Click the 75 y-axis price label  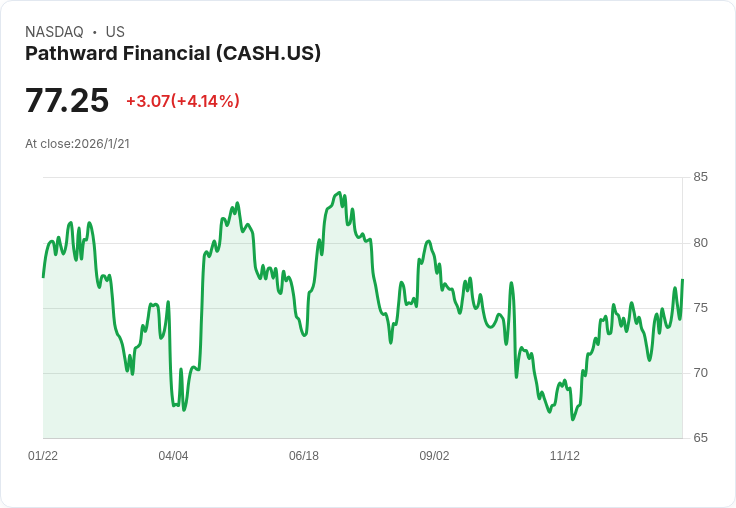pyautogui.click(x=700, y=308)
